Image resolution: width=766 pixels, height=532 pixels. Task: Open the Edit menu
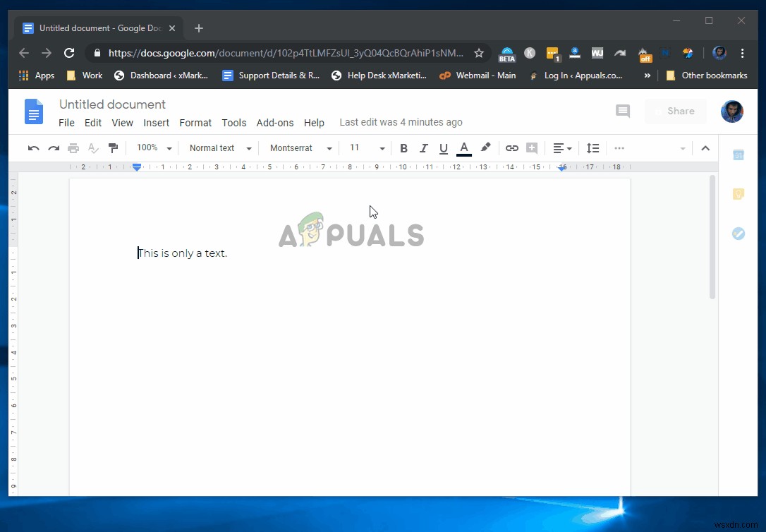point(93,123)
